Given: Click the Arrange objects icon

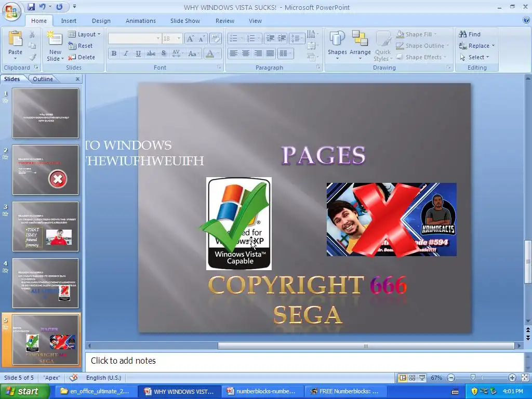Looking at the screenshot, I should point(360,46).
